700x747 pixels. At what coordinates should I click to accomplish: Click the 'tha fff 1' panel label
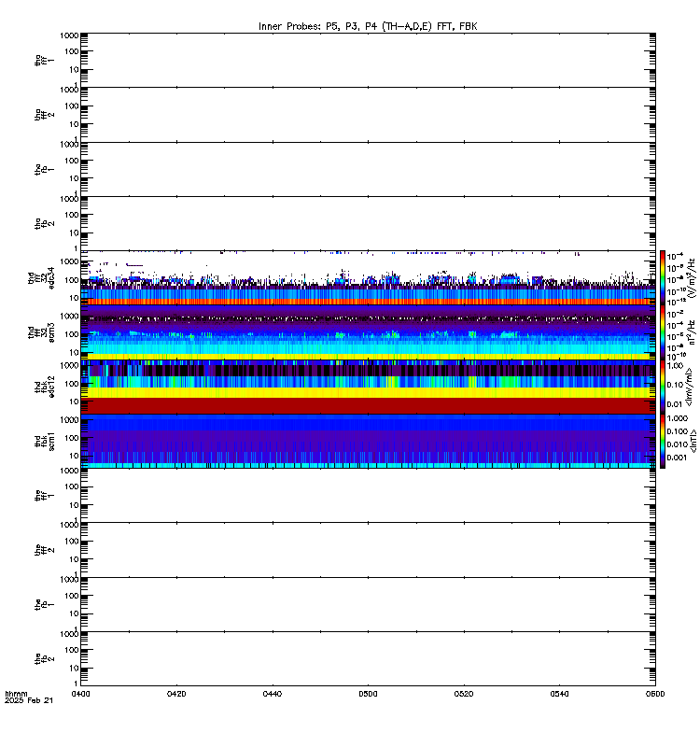[44, 61]
